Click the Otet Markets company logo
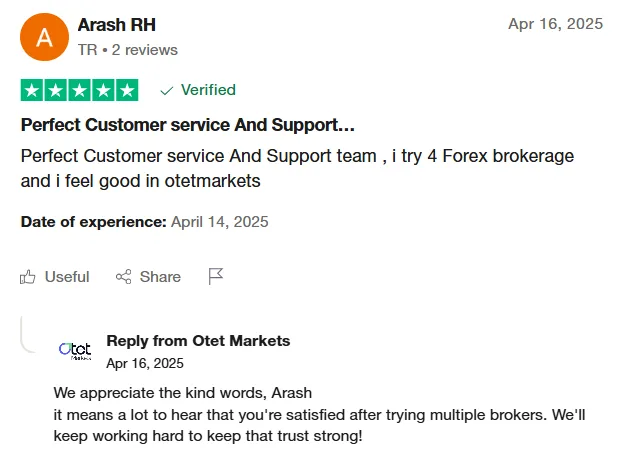This screenshot has width=634, height=457. [x=75, y=350]
